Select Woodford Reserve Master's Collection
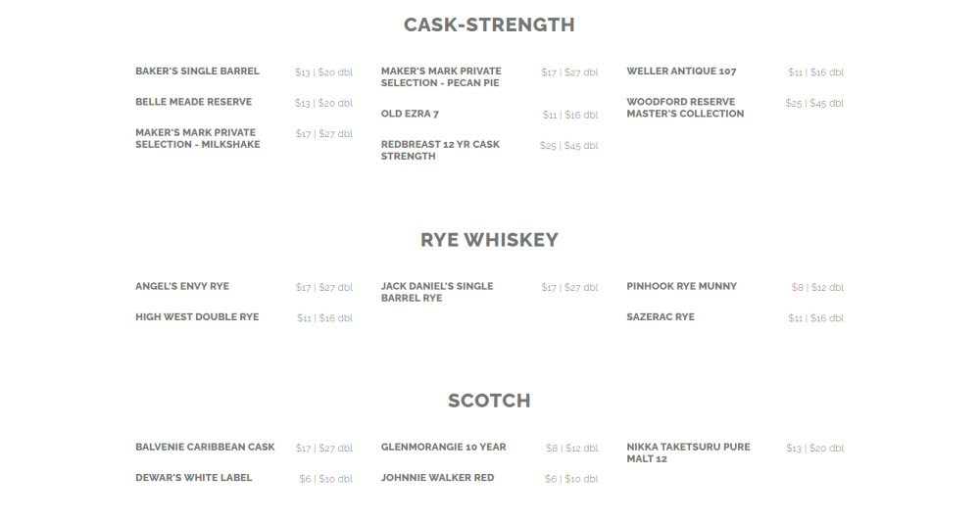Image resolution: width=980 pixels, height=523 pixels. 685,108
